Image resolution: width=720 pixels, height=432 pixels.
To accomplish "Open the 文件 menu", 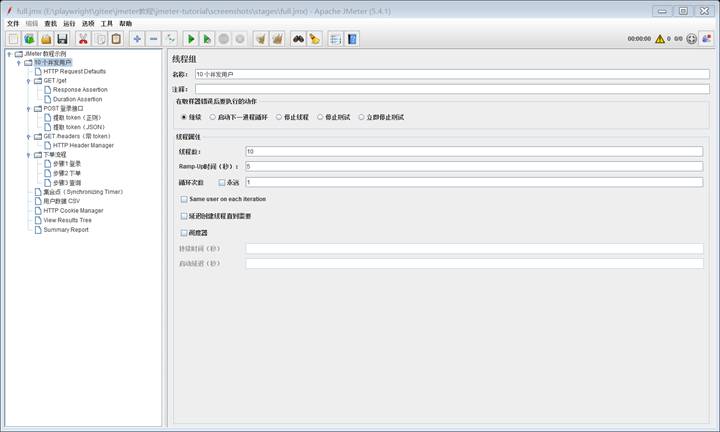I will 13,23.
